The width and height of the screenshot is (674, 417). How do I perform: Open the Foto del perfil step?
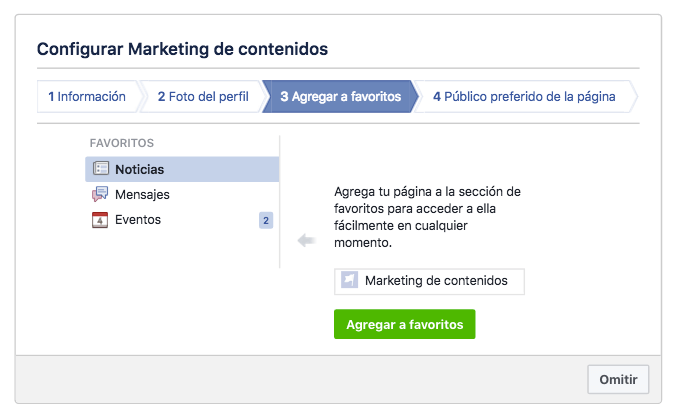coord(203,96)
